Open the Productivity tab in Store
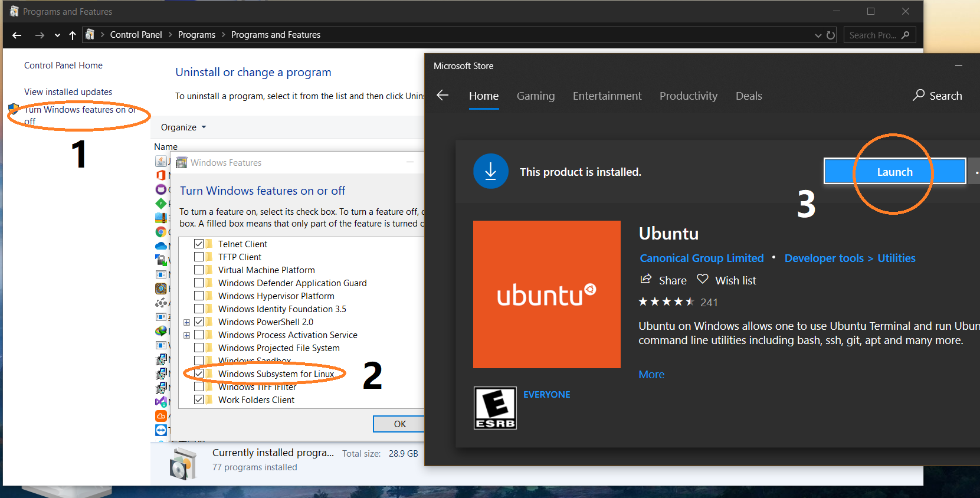Viewport: 980px width, 498px height. (x=689, y=96)
